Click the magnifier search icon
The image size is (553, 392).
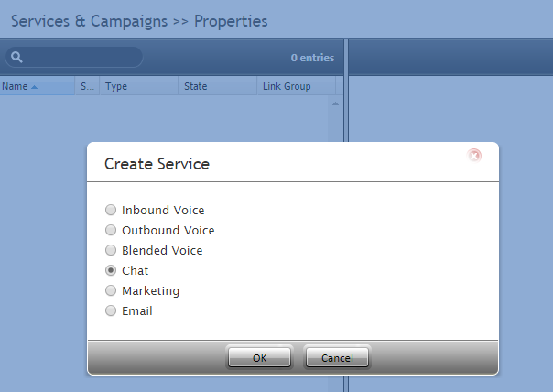[x=16, y=57]
